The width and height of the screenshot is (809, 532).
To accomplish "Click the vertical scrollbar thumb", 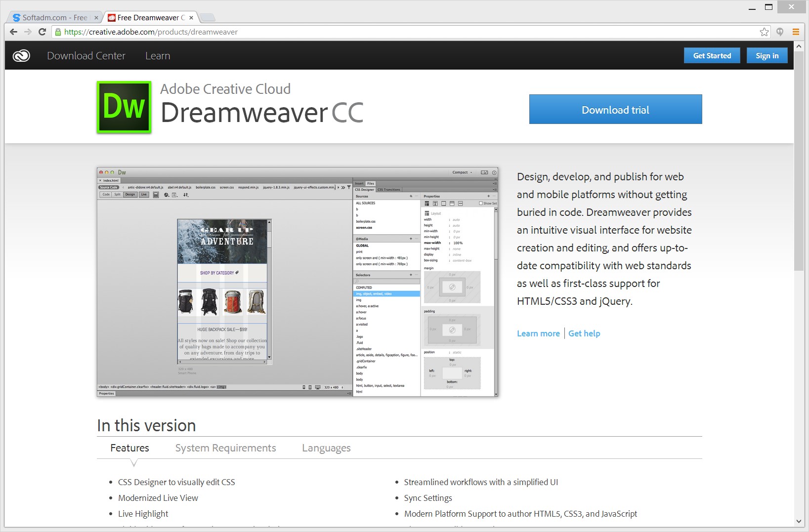I will point(799,161).
